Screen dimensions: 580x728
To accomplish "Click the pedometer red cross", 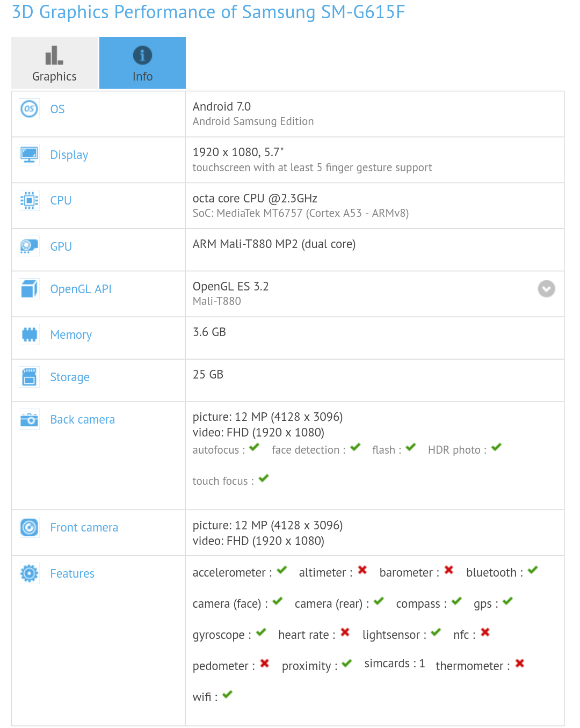I will coord(265,664).
